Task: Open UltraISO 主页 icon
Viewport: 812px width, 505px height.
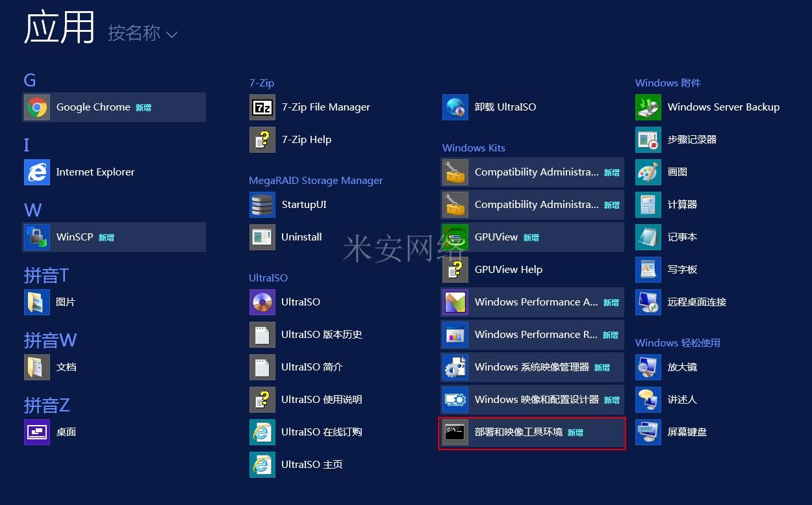Action: pos(262,465)
